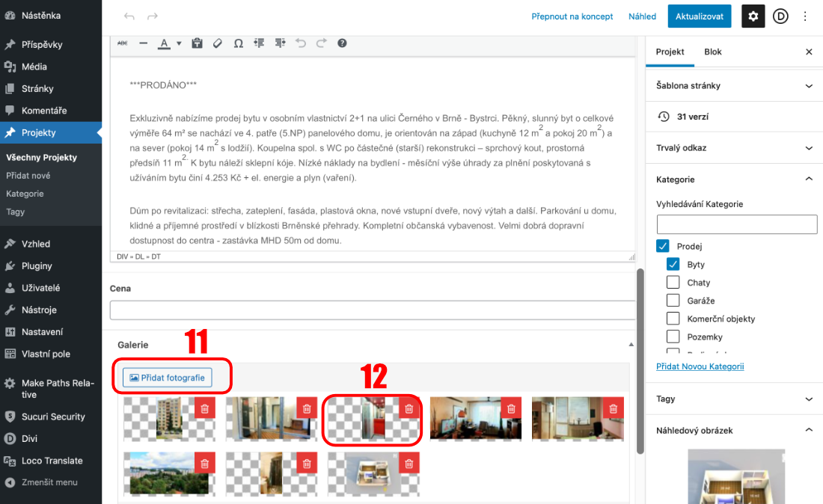Click the Aktualizovat button
The height and width of the screenshot is (504, 823).
[699, 16]
